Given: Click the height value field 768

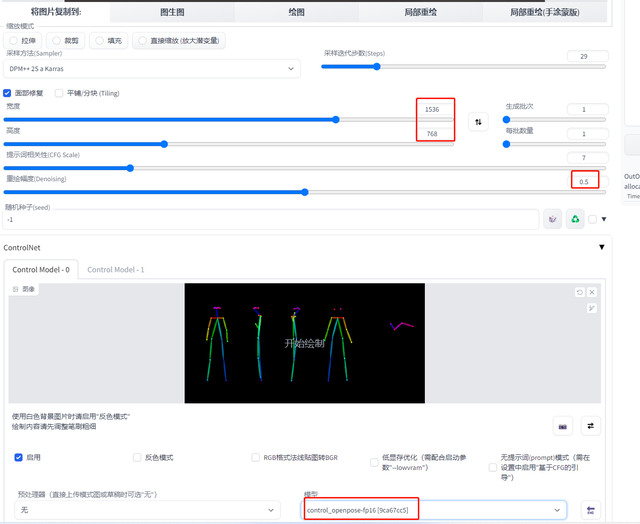Looking at the screenshot, I should 435,134.
